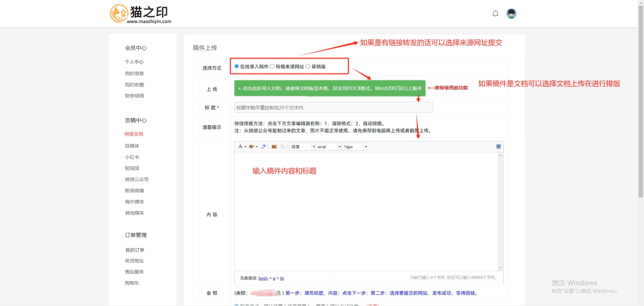Go to 新浪微博 in the sidebar

134,191
